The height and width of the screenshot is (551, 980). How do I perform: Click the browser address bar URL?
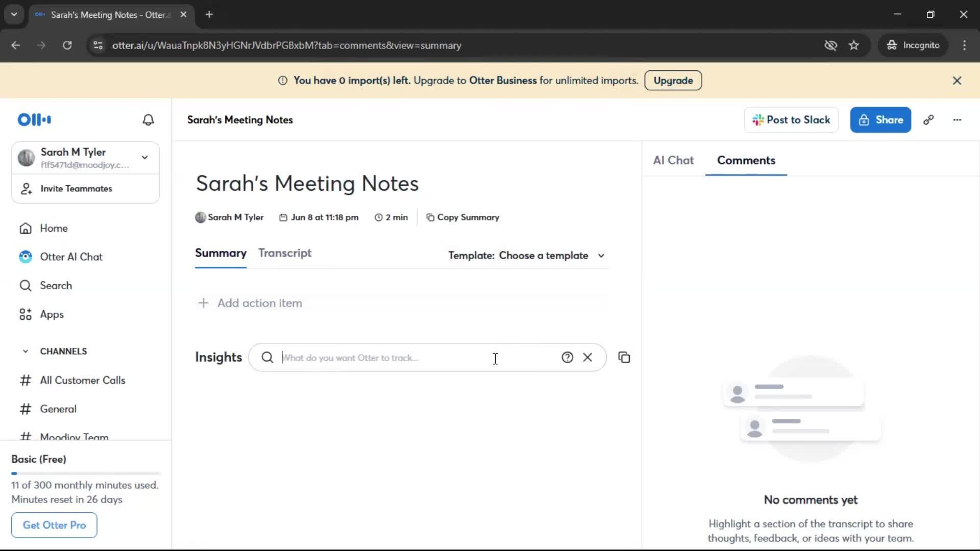click(x=287, y=45)
